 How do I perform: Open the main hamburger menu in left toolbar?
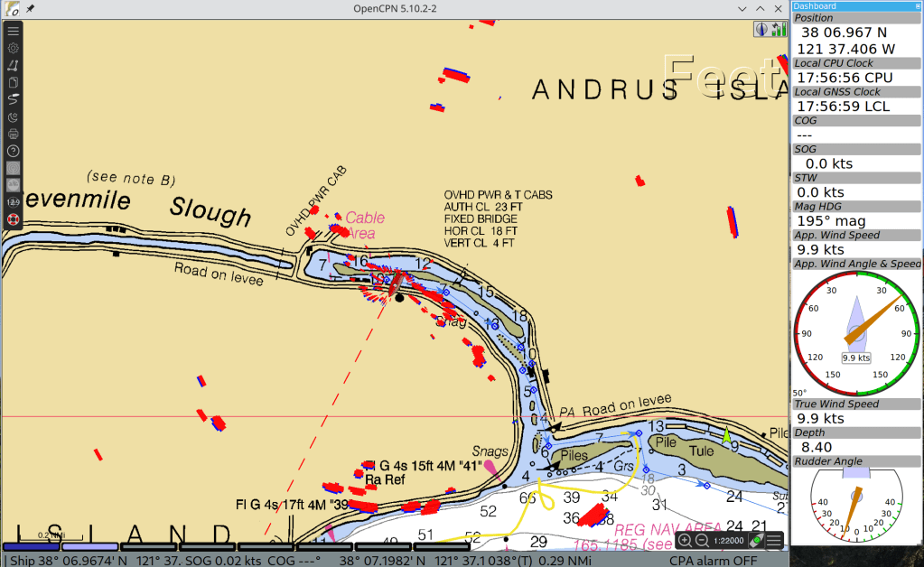coord(13,31)
